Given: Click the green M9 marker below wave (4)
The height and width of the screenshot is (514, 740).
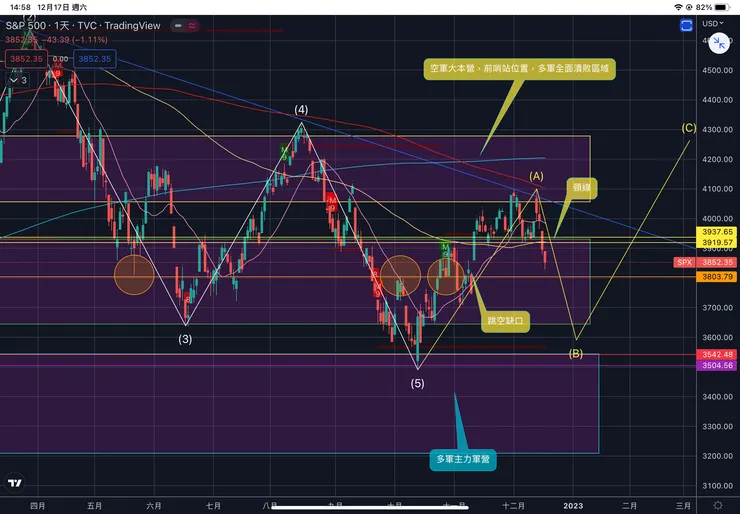Looking at the screenshot, I should 284,152.
